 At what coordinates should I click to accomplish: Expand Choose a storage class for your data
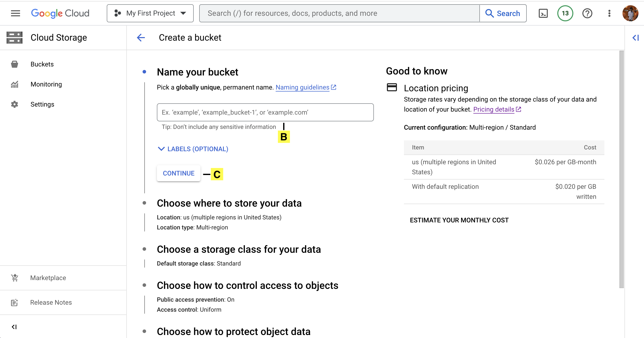point(239,249)
